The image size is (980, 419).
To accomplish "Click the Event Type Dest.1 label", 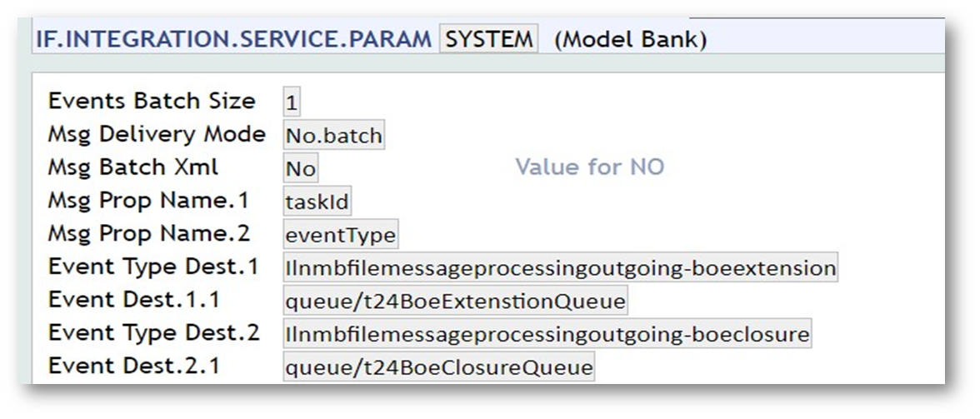I will coord(153,267).
